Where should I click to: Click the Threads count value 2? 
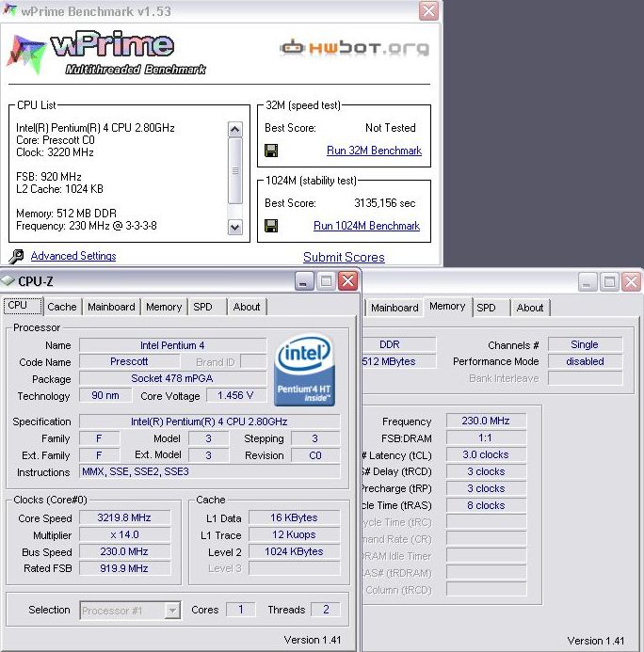coord(326,610)
